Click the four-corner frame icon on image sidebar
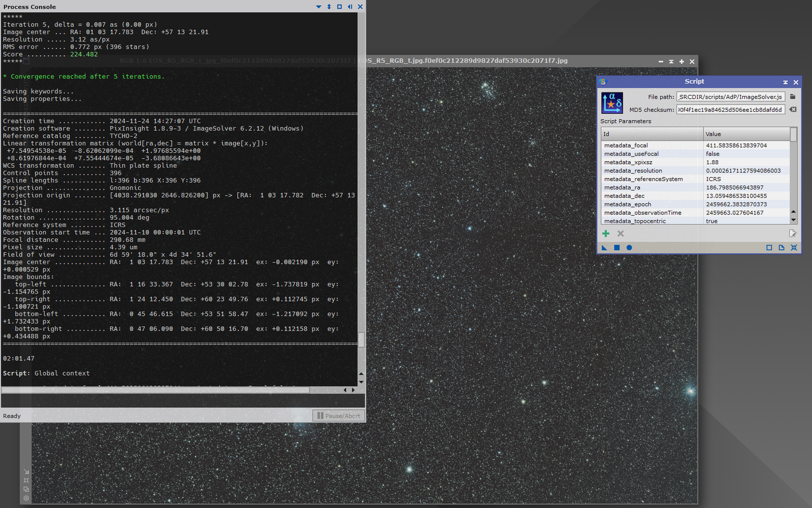 pyautogui.click(x=26, y=480)
